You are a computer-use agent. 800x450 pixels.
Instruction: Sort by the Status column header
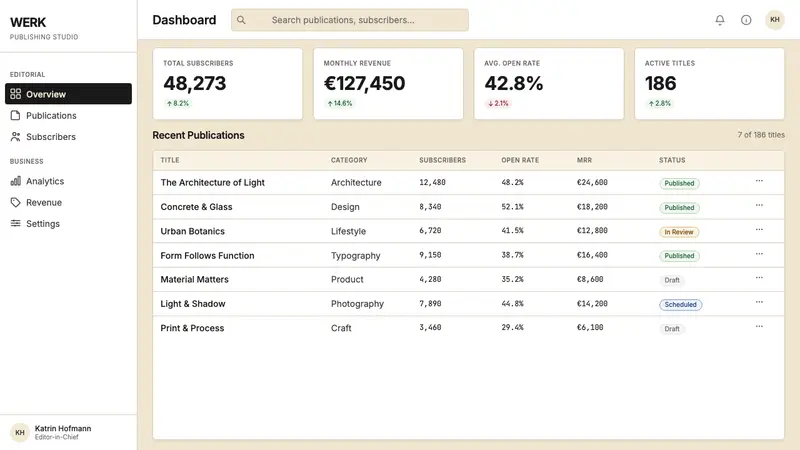point(672,160)
